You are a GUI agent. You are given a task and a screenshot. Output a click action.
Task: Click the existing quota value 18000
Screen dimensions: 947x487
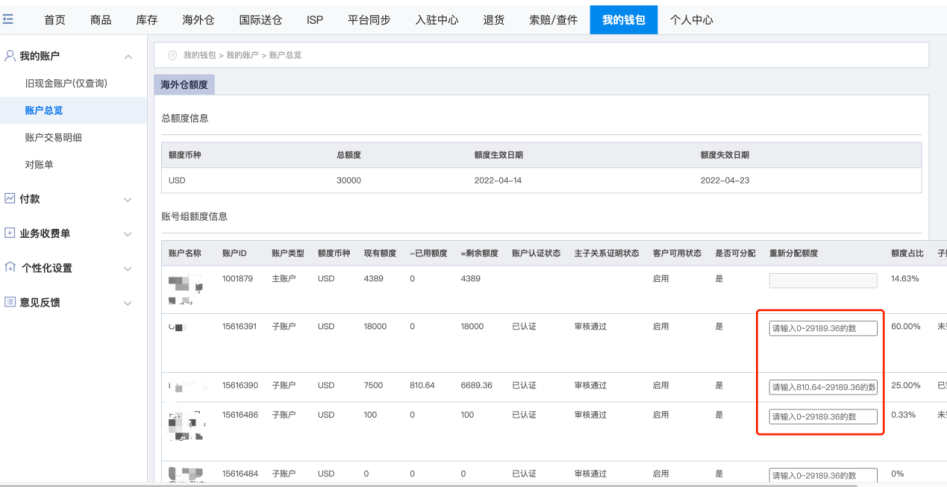coord(375,326)
